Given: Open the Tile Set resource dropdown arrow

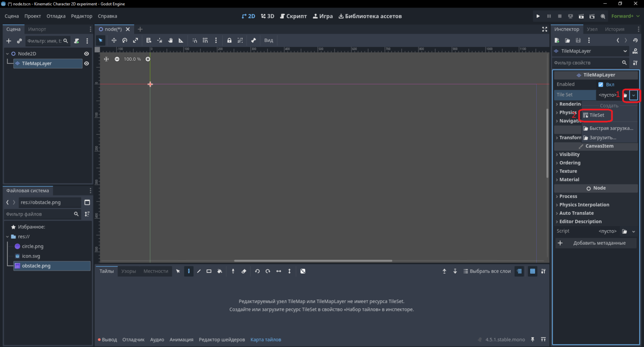Looking at the screenshot, I should point(634,95).
